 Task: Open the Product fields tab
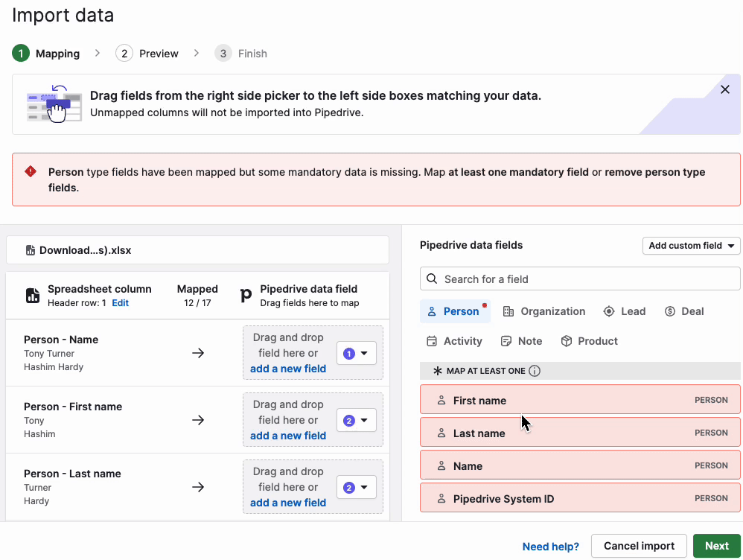coord(589,340)
